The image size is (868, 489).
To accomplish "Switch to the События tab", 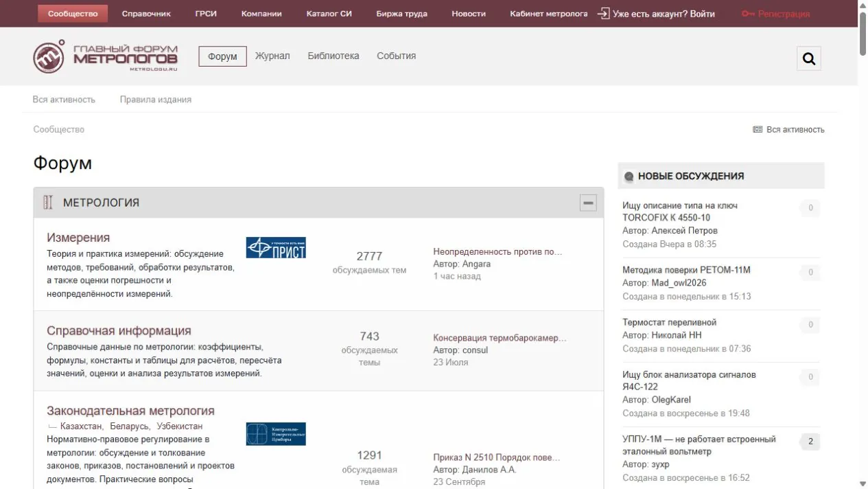I will tap(396, 56).
